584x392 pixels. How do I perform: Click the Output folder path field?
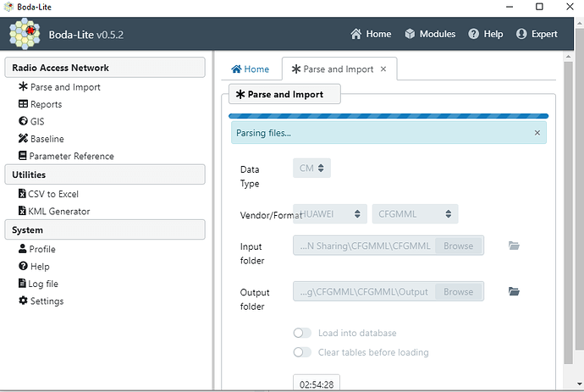[364, 291]
